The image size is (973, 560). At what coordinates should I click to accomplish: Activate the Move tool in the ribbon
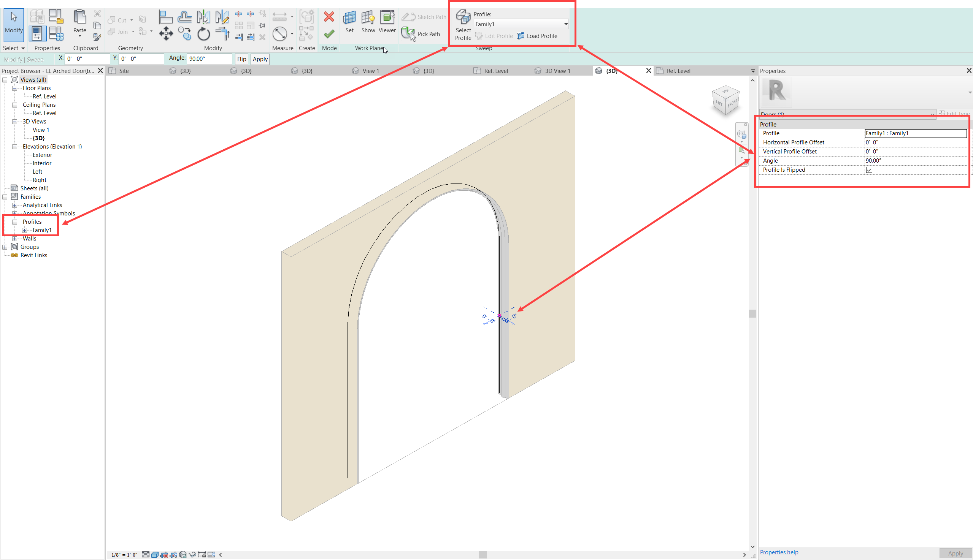point(166,33)
